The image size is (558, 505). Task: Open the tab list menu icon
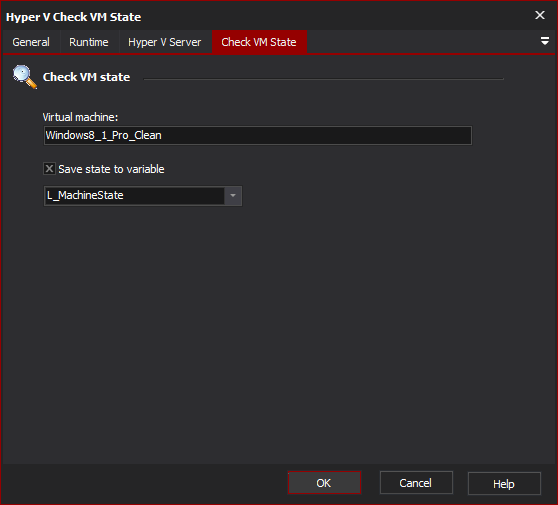click(544, 41)
